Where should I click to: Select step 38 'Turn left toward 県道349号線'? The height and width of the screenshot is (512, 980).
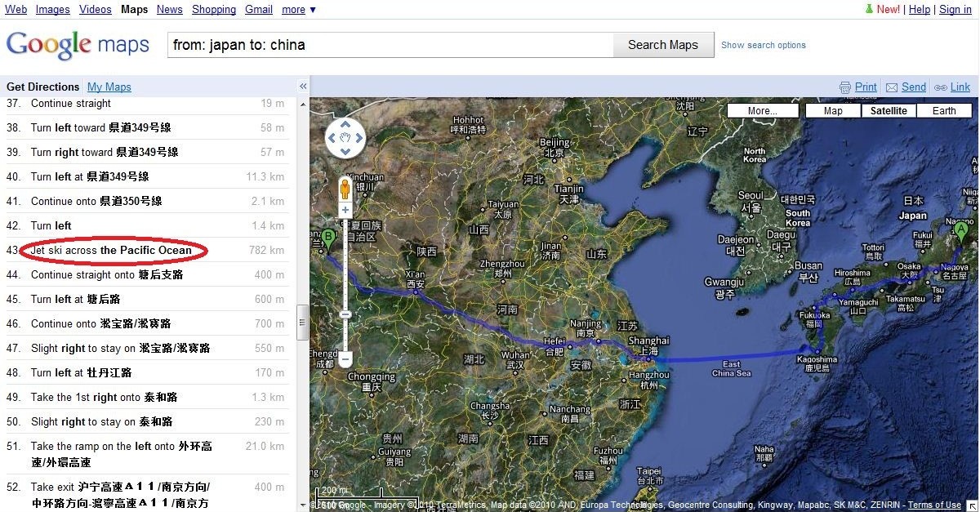click(x=146, y=128)
